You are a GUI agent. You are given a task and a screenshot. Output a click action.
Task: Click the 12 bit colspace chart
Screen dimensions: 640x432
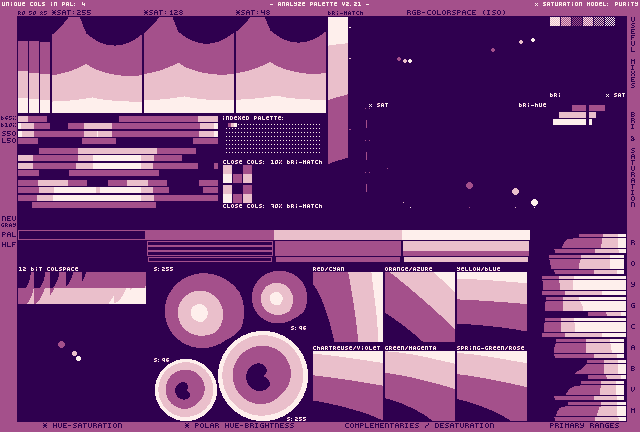click(82, 288)
